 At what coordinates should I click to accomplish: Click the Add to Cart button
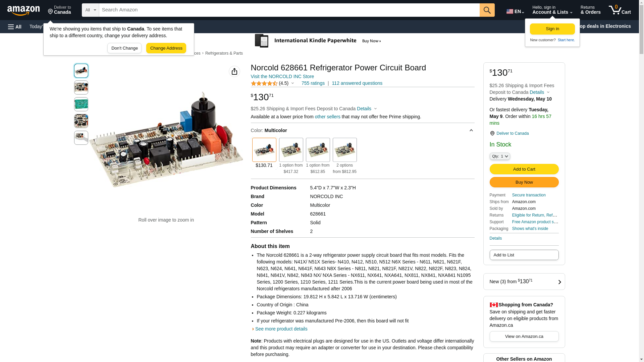tap(524, 169)
